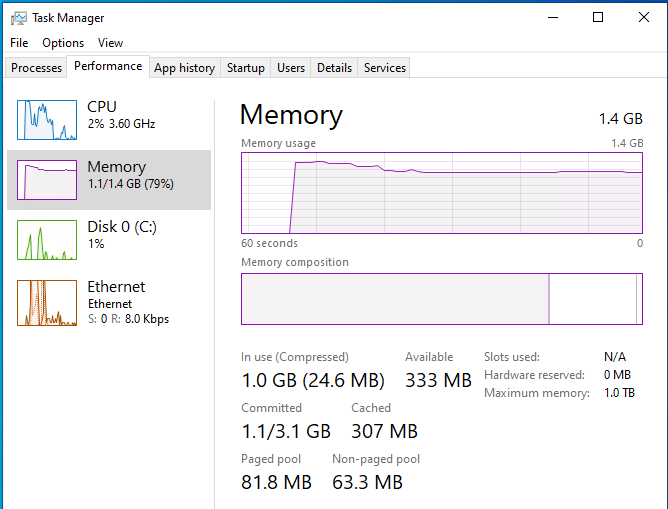
Task: Open the Users tab
Action: (291, 68)
